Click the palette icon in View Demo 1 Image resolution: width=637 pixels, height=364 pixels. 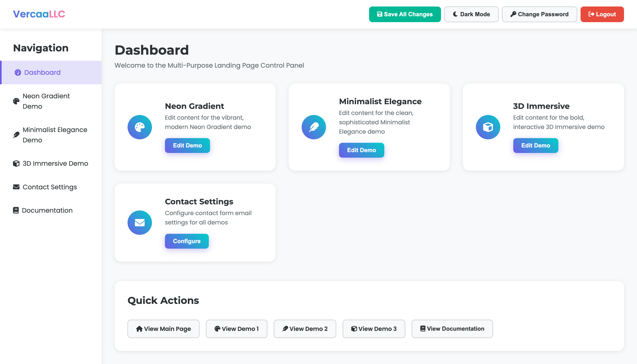[217, 329]
